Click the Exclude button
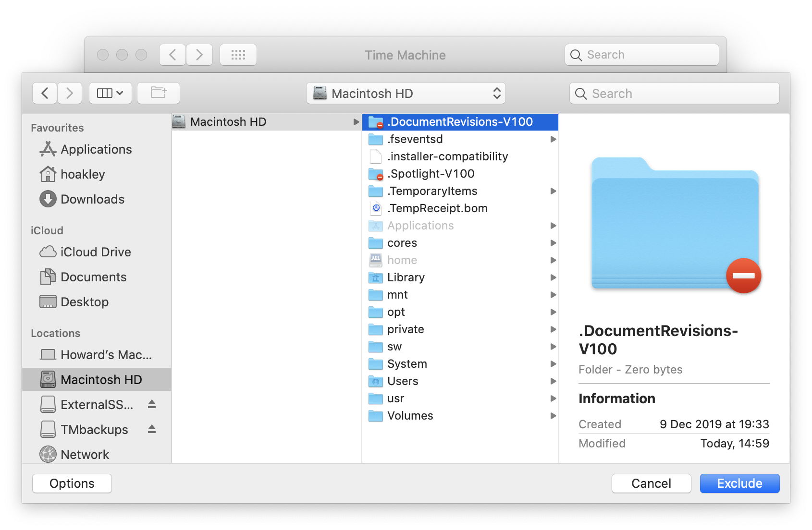The image size is (812, 530). [739, 483]
